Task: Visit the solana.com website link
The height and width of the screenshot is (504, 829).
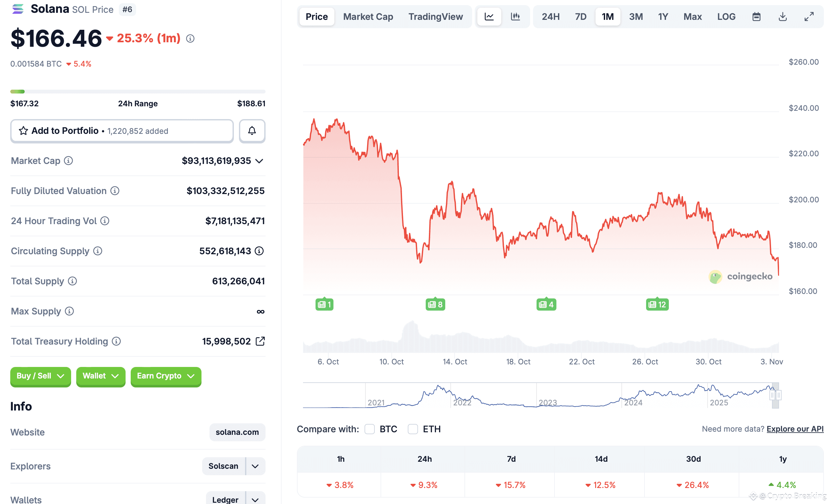Action: tap(237, 432)
